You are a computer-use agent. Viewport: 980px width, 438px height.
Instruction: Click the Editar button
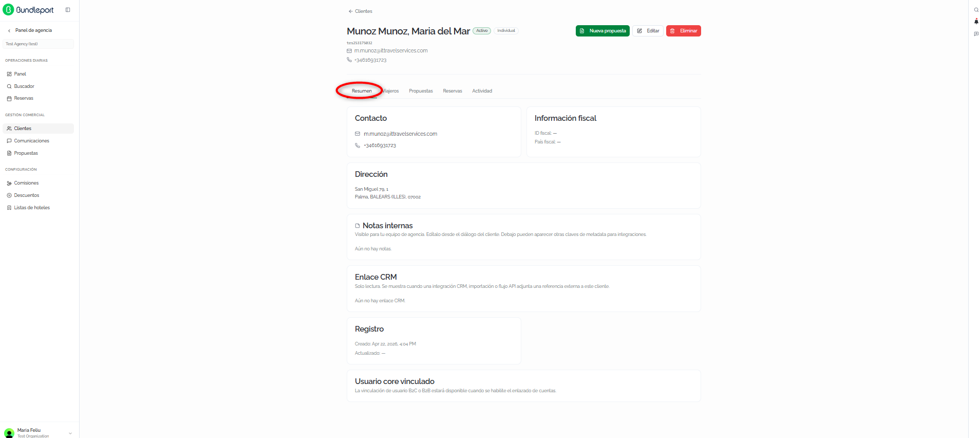pyautogui.click(x=648, y=31)
